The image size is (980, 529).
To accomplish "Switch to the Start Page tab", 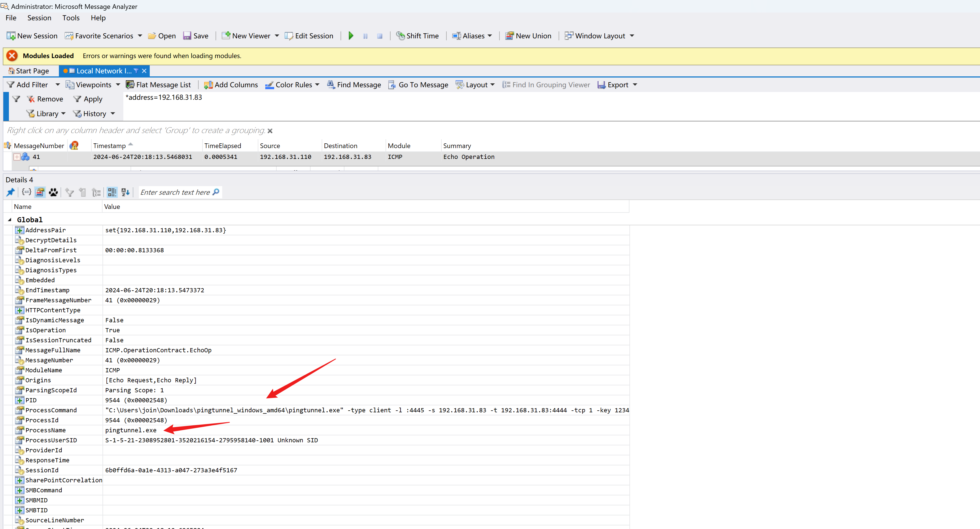I will pyautogui.click(x=29, y=71).
